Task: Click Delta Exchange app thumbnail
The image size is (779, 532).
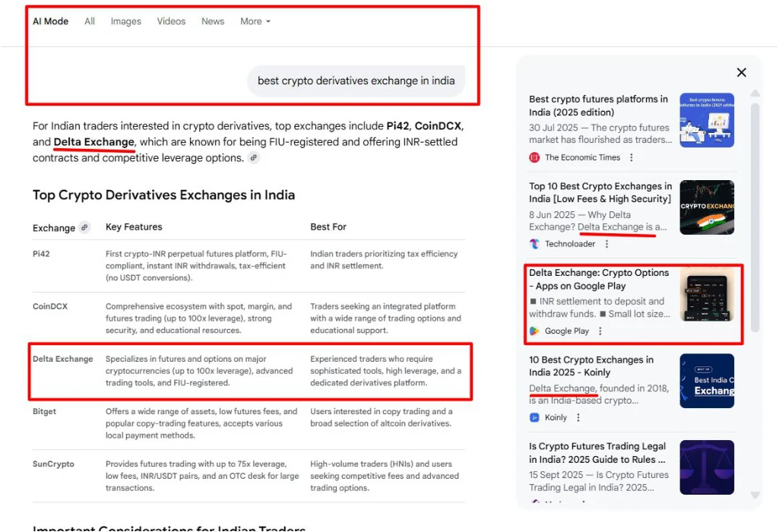Action: tap(707, 294)
